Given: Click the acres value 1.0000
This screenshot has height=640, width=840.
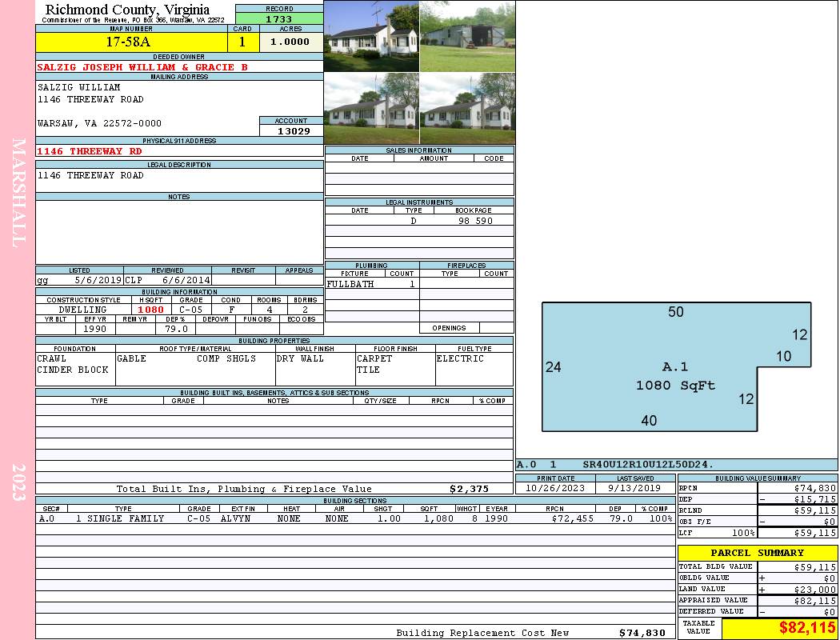Looking at the screenshot, I should (x=290, y=42).
